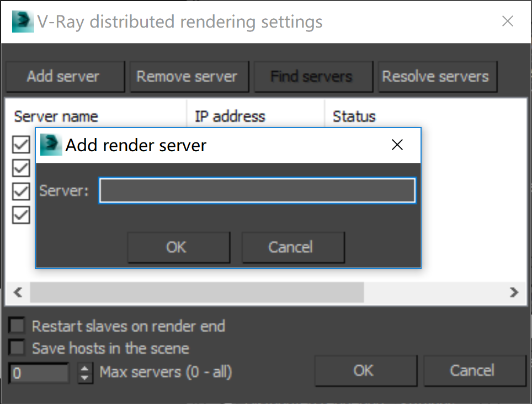The width and height of the screenshot is (532, 404).
Task: Cancel the Add render server dialog
Action: [x=293, y=247]
